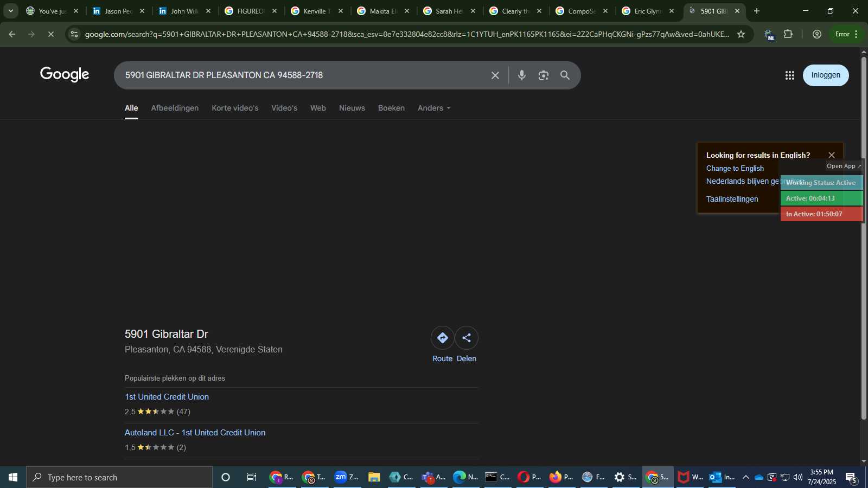The height and width of the screenshot is (488, 868).
Task: Clear the search box with the X icon
Action: 495,75
